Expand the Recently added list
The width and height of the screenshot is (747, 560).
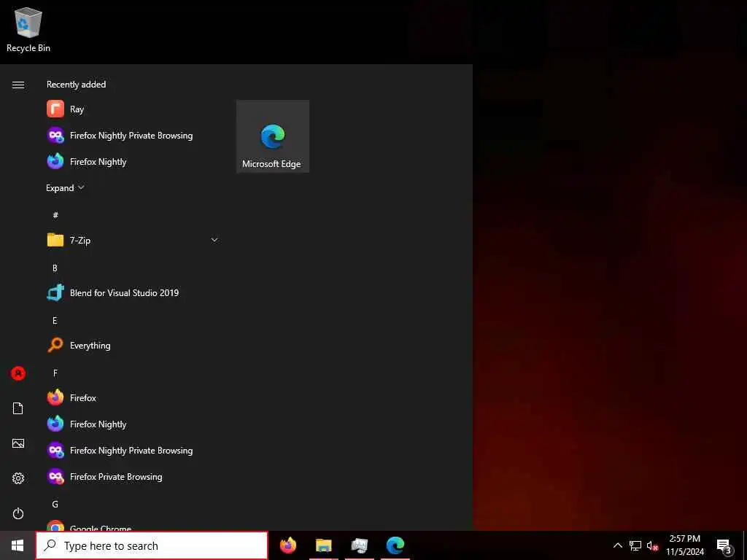coord(65,187)
